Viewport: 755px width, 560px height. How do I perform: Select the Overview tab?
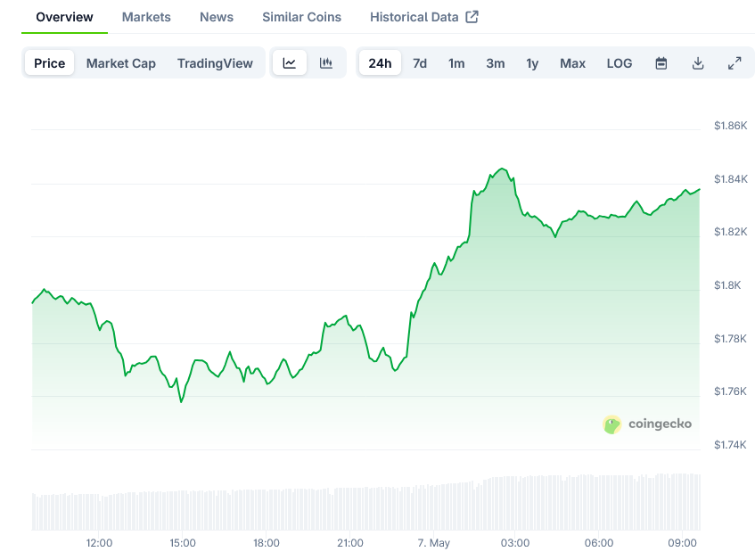[63, 16]
